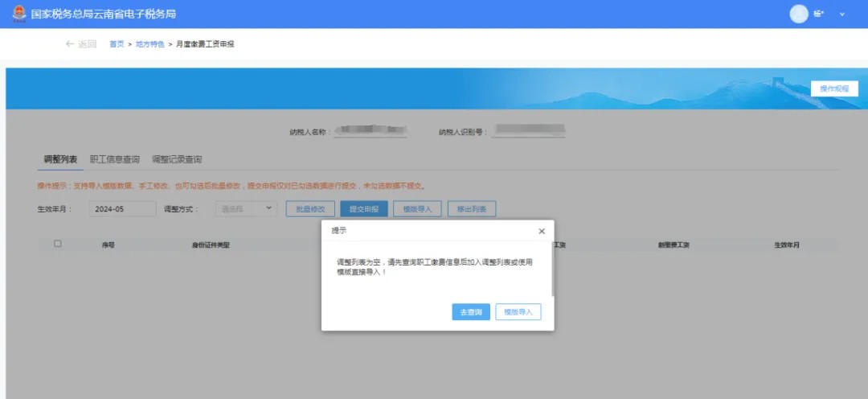This screenshot has height=399, width=868.
Task: Switch to 调整列表 tab
Action: click(60, 159)
